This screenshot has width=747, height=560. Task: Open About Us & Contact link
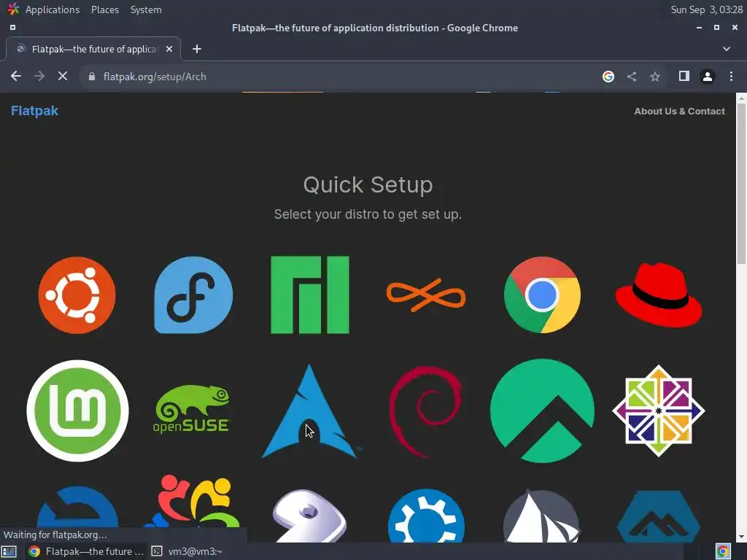tap(679, 111)
